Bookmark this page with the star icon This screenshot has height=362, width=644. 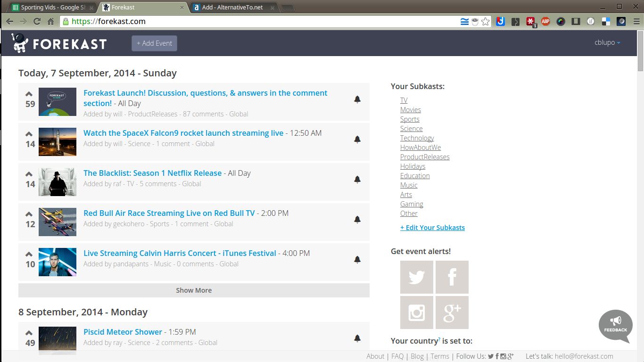coord(486,21)
